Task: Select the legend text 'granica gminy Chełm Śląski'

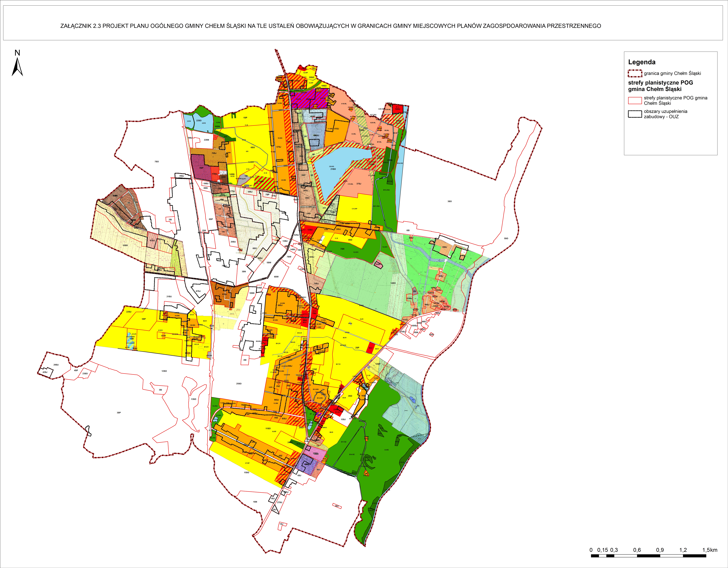Action: point(672,73)
